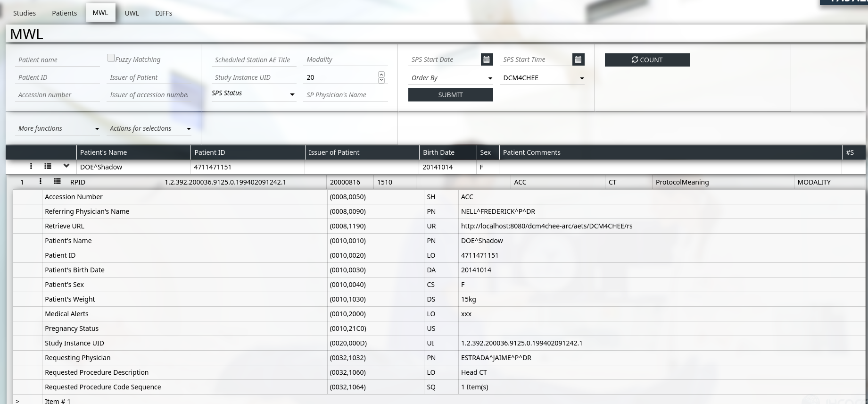Click Patient's Name column header

[x=133, y=152]
